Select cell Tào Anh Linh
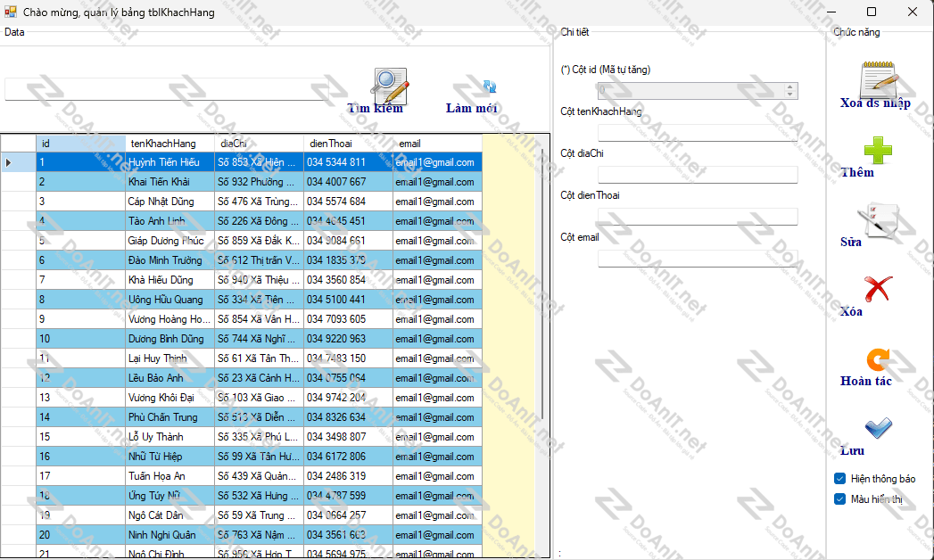The height and width of the screenshot is (560, 934). (169, 221)
